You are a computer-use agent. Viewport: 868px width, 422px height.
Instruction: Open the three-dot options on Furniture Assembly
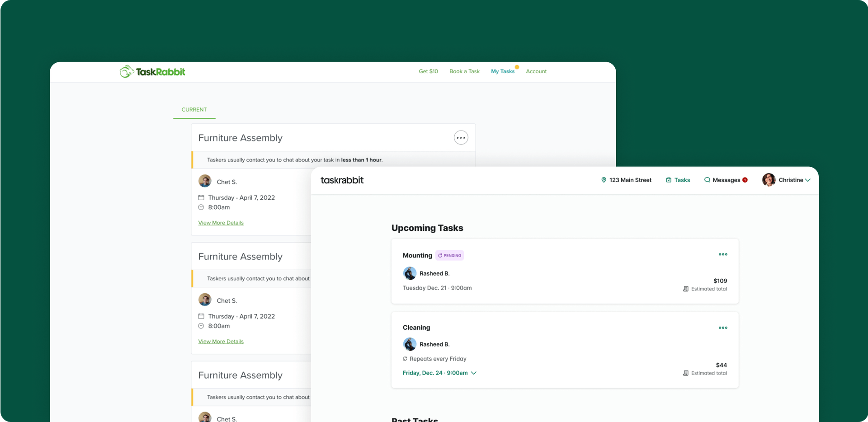click(461, 137)
